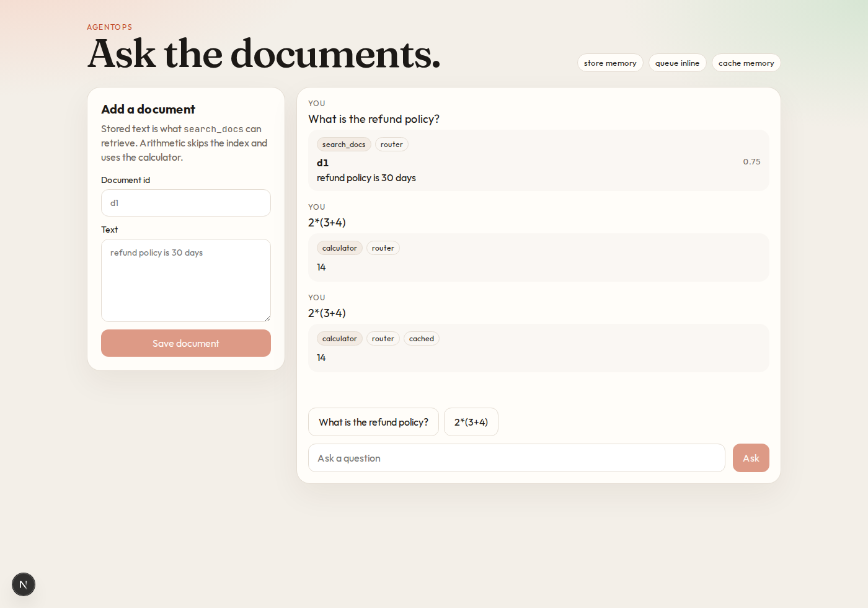868x608 pixels.
Task: Click the "refund policy is 30 days" result text
Action: pyautogui.click(x=366, y=178)
